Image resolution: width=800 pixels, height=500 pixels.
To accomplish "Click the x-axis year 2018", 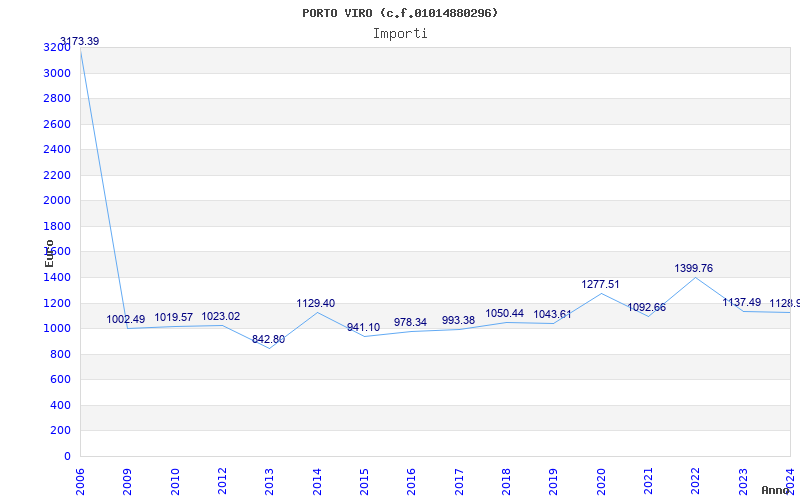I will click(x=506, y=482).
